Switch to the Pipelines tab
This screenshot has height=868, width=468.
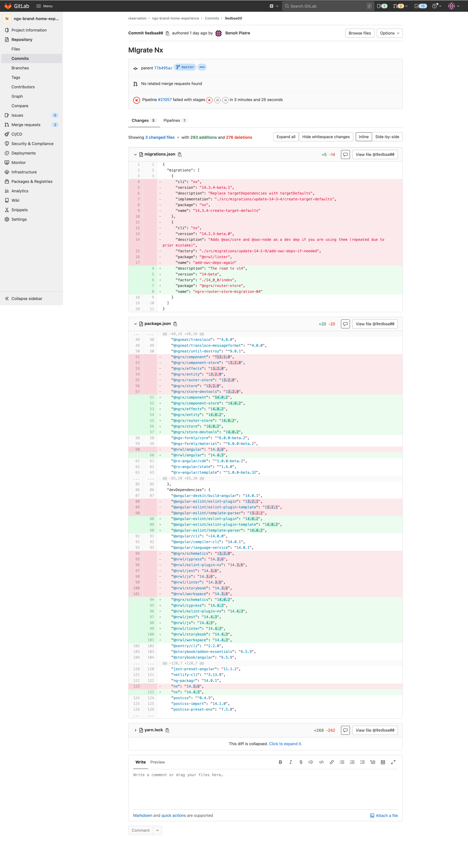[175, 121]
